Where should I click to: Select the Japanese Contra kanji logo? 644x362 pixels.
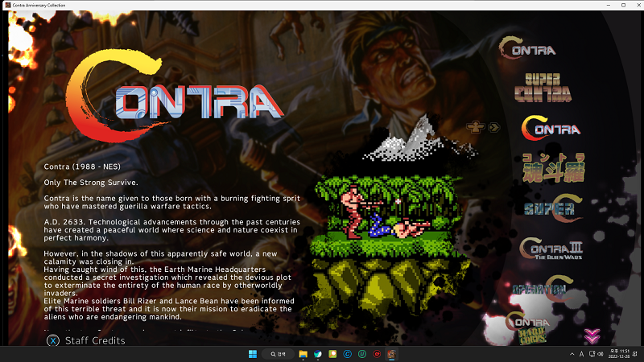553,167
